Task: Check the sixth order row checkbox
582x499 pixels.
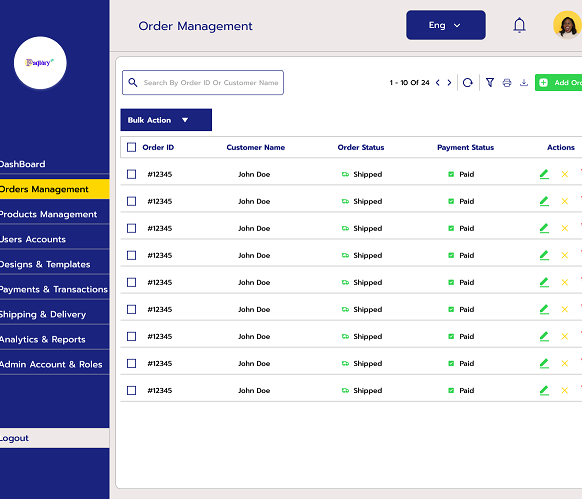Action: tap(131, 309)
